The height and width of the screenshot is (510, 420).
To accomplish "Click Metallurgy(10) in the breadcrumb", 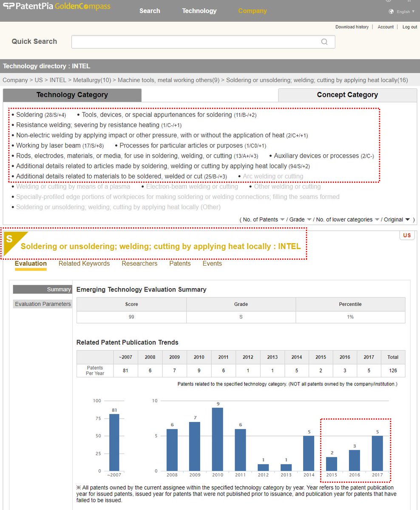I will pos(92,80).
